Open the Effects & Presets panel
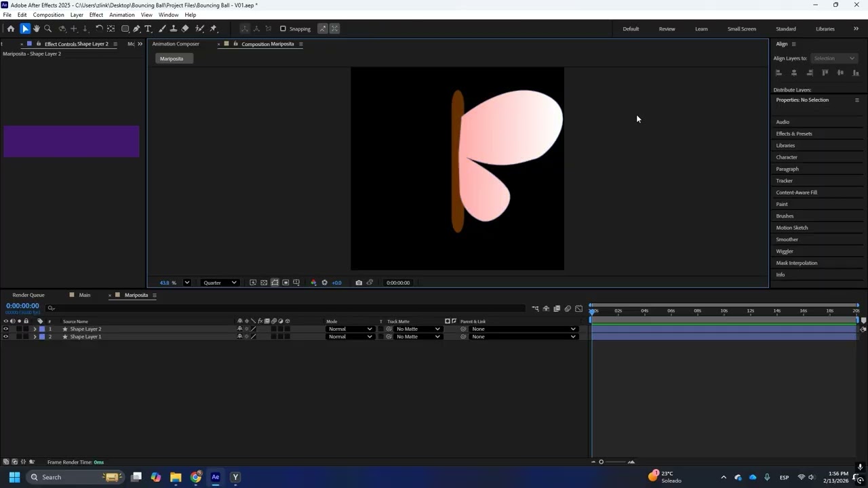Screen dimensions: 868x488 (794, 134)
